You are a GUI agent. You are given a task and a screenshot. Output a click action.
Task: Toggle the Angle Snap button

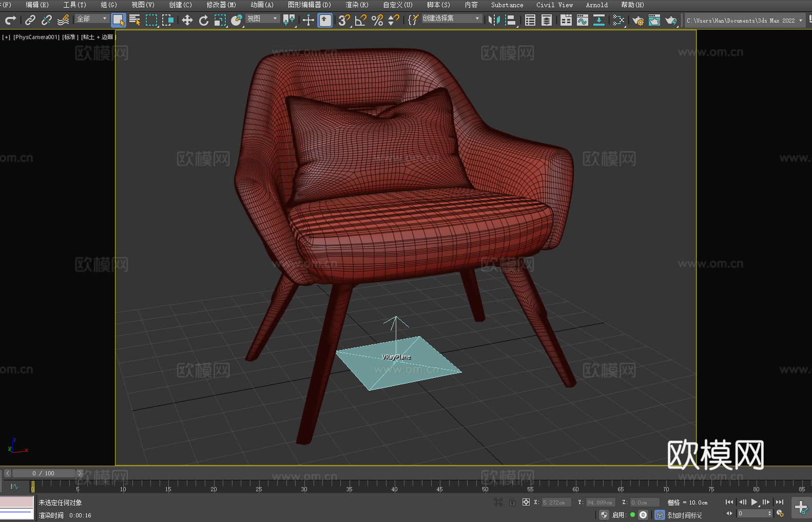click(x=361, y=20)
